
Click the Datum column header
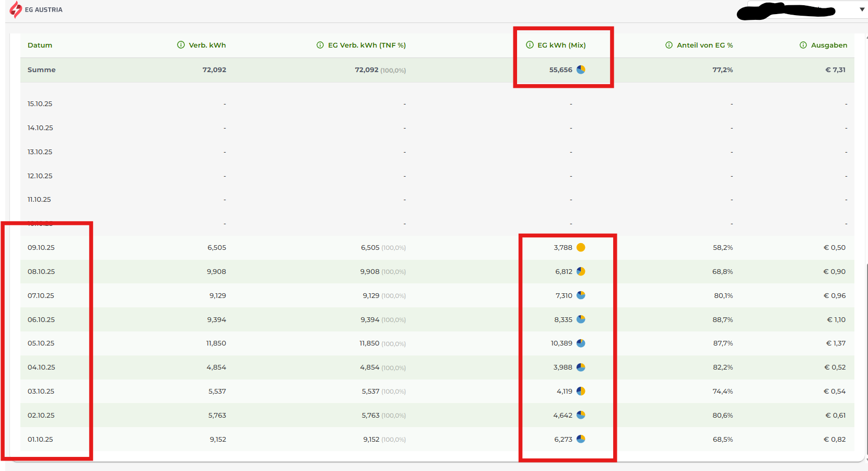tap(40, 45)
